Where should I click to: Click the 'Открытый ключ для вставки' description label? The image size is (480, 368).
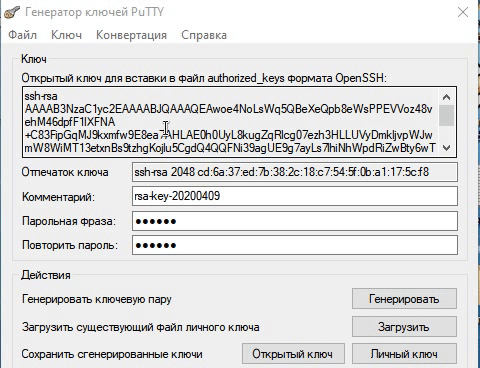point(204,78)
